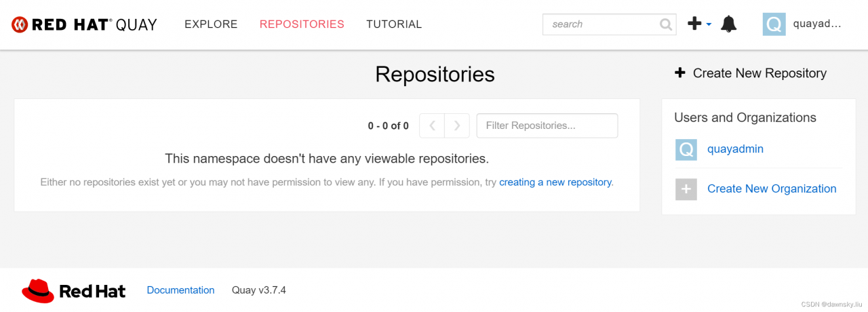868x312 pixels.
Task: Click the plus icon beside Create New Repository
Action: [680, 73]
